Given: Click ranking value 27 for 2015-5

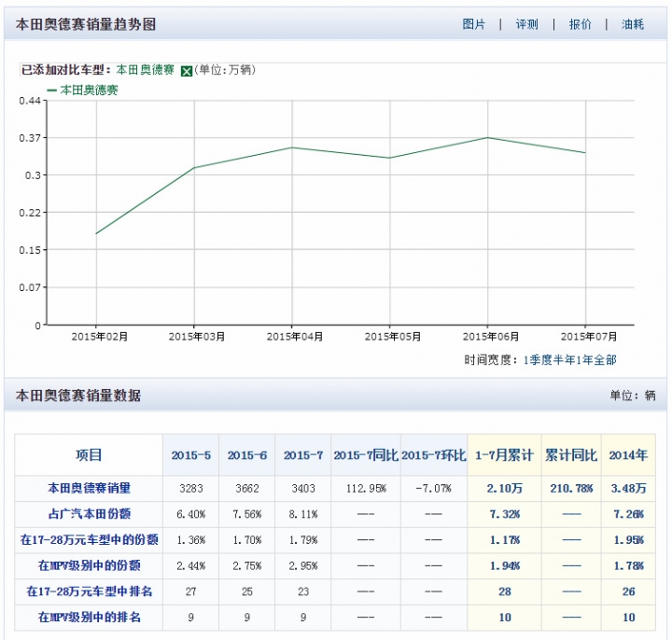Looking at the screenshot, I should coord(191,591).
